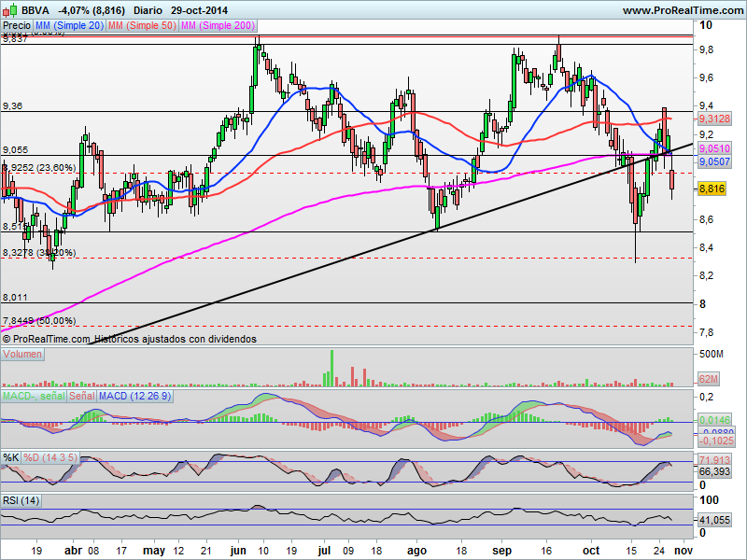Click the 0,0146 MACD histogram value

coord(714,420)
